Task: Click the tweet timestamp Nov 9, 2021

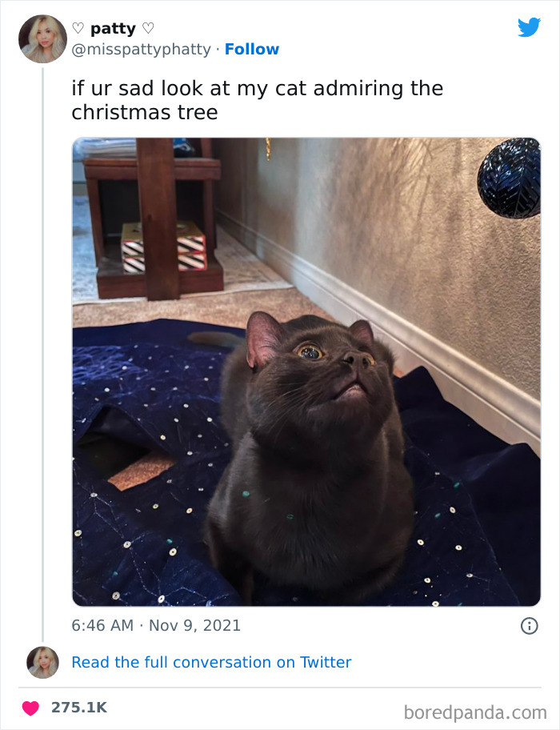Action: [x=156, y=625]
